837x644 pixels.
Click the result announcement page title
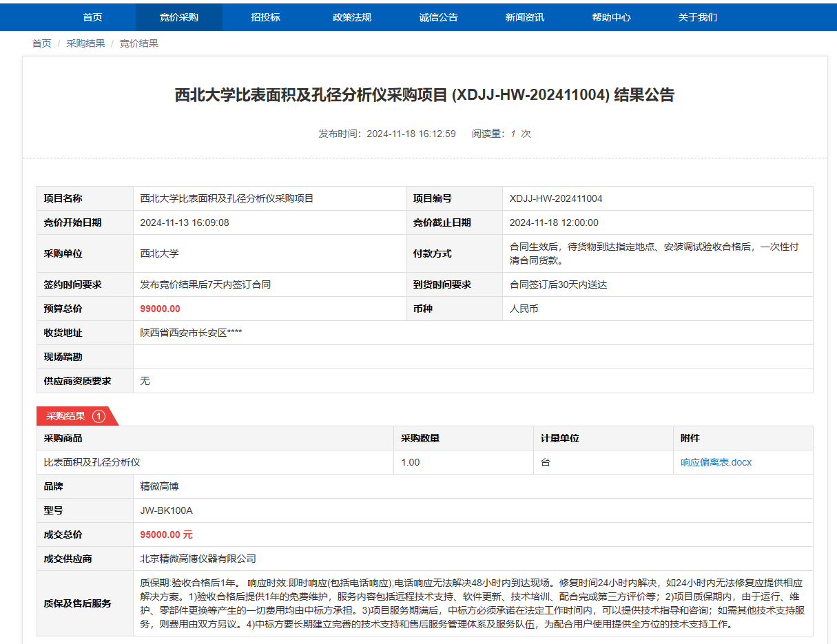tap(424, 95)
